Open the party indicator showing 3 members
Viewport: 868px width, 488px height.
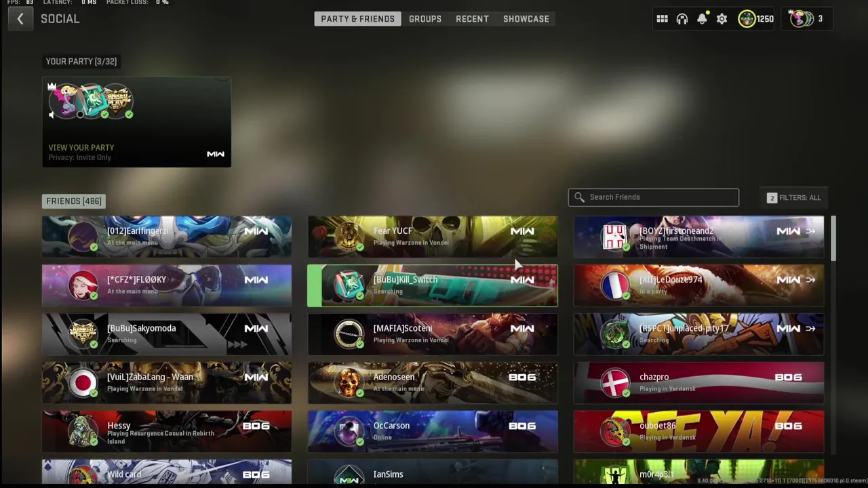tap(807, 19)
